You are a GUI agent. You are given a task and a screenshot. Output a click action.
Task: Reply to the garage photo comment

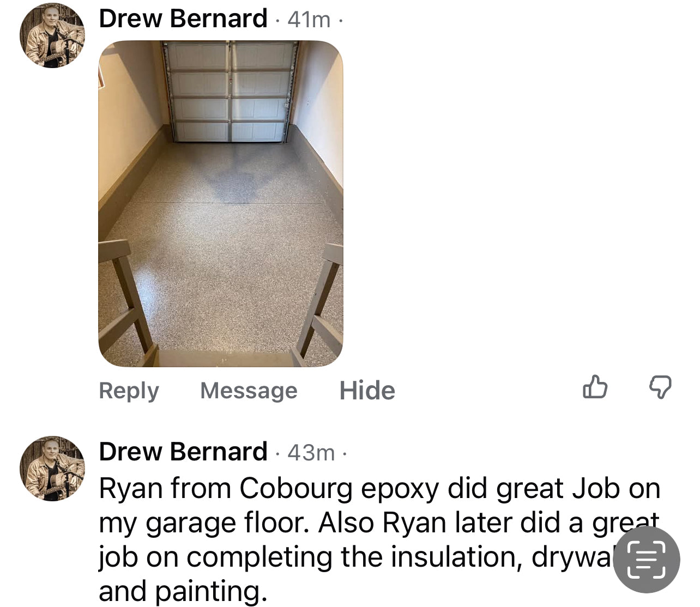point(129,391)
